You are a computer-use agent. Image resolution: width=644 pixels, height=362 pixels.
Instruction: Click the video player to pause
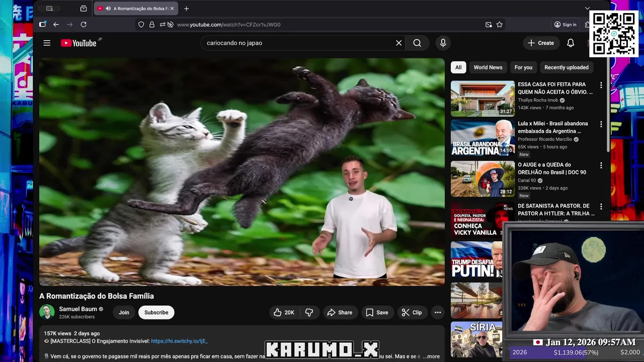(242, 171)
